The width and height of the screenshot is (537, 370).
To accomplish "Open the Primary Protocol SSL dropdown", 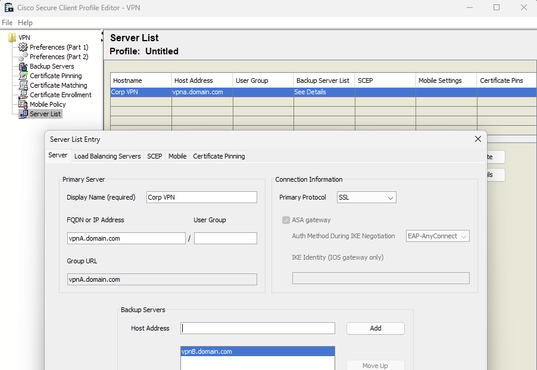I will (x=366, y=197).
